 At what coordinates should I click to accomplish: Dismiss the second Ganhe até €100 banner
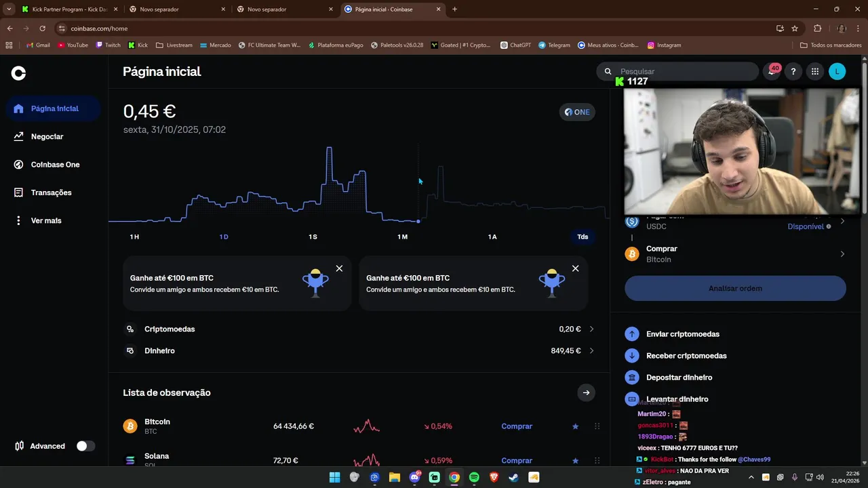click(x=575, y=268)
